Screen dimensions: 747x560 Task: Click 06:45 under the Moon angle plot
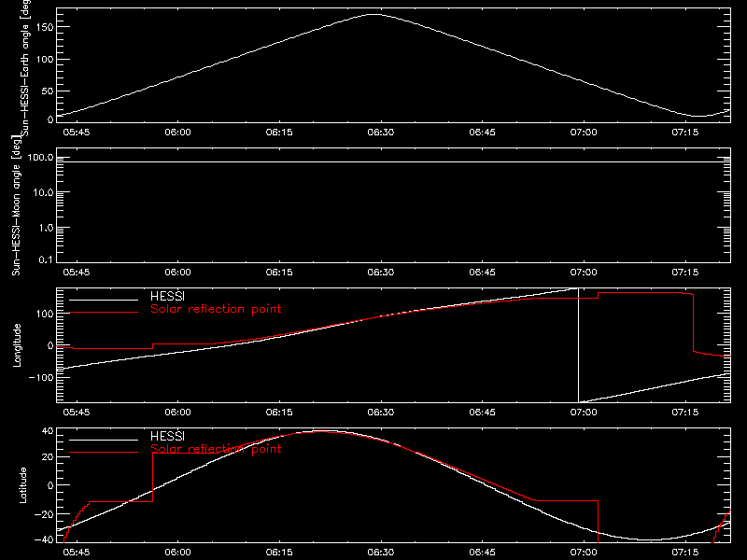[x=482, y=272]
